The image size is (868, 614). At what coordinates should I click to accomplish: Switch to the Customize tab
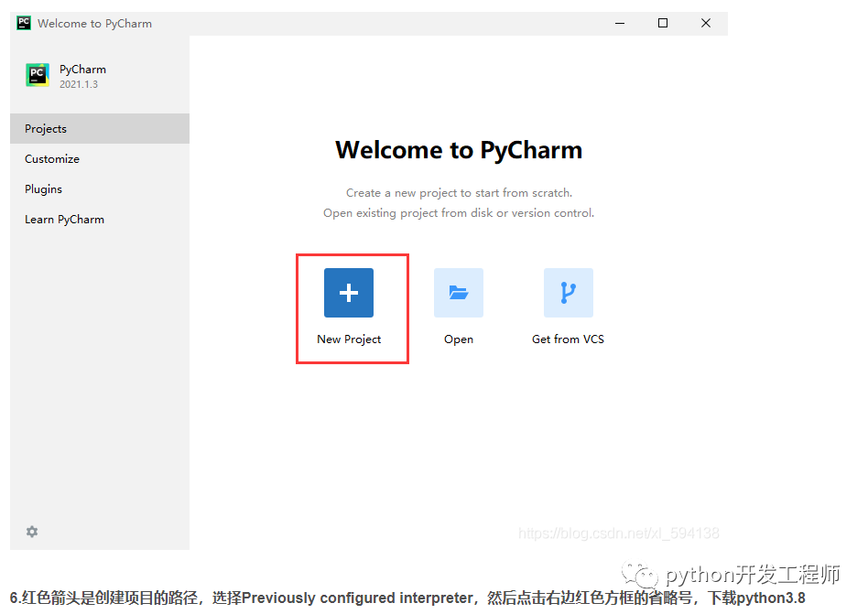[x=100, y=158]
